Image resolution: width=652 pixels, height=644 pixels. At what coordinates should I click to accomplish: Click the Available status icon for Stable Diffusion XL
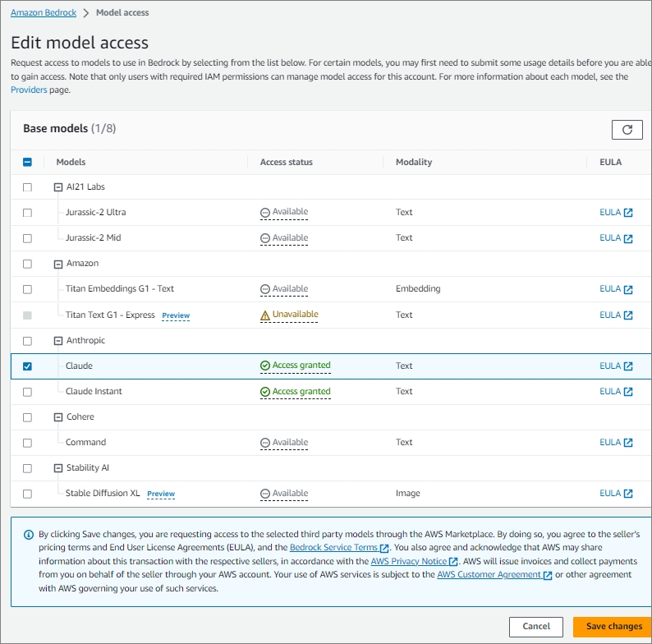tap(265, 494)
